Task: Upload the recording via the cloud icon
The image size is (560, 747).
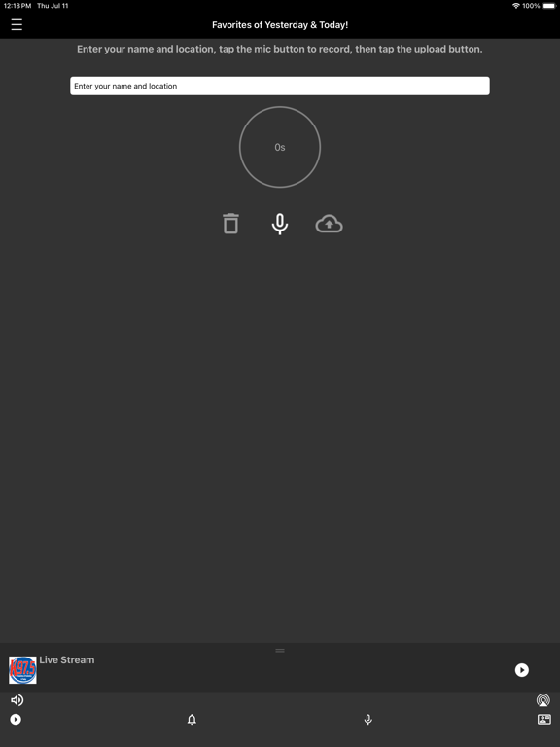Action: pyautogui.click(x=329, y=224)
